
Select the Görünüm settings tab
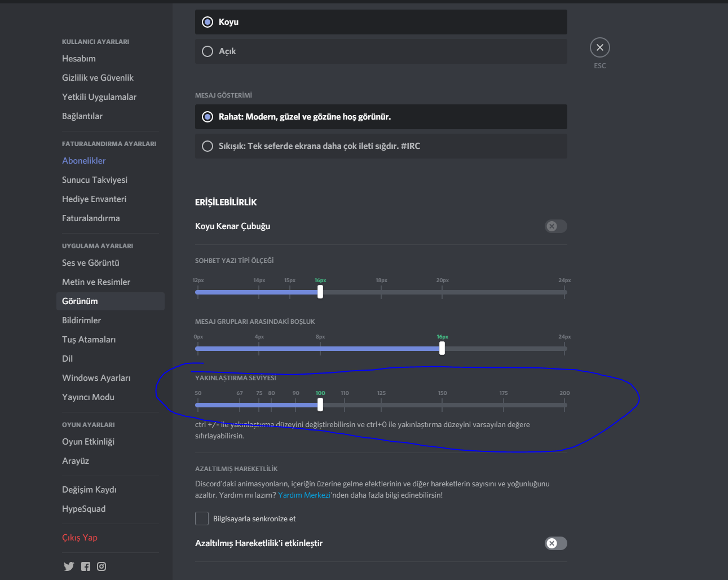tap(111, 301)
